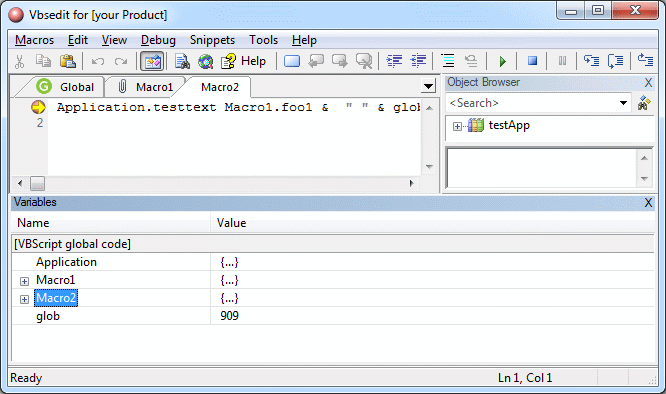
Task: Close the Object Browser panel
Action: tap(648, 82)
